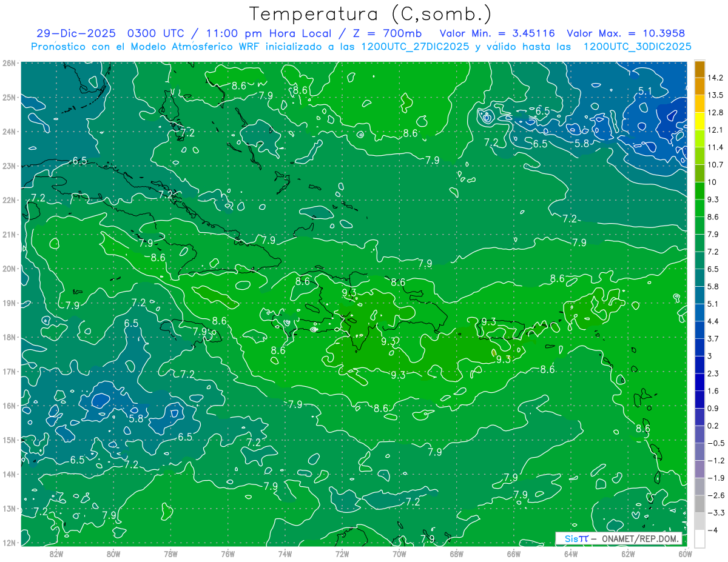This screenshot has height=562, width=728.
Task: Click Valor Min. = 3.45116
Action: [x=497, y=33]
